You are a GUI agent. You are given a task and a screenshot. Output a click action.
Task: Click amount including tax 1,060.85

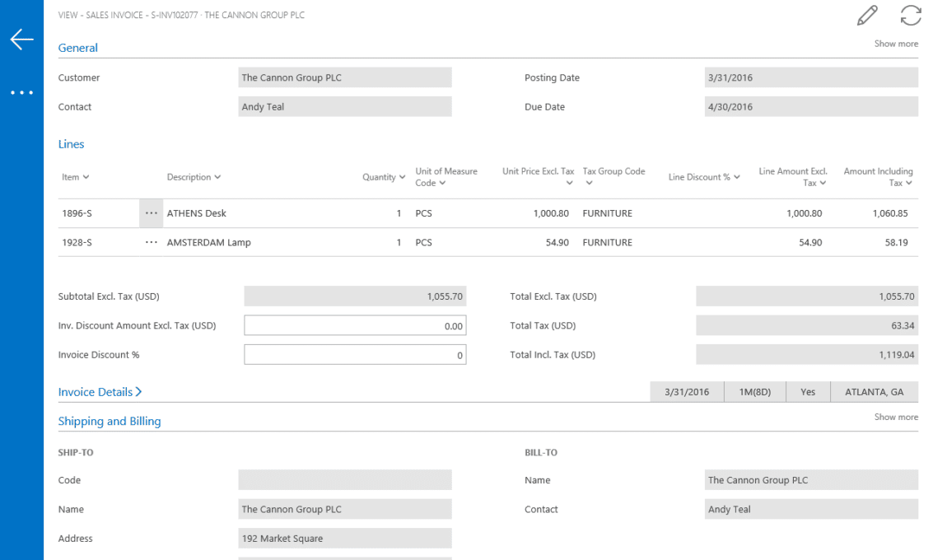[x=890, y=213]
